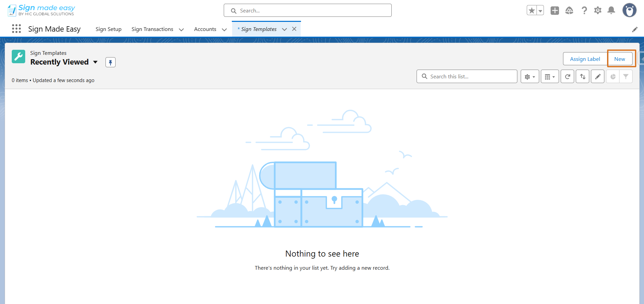Click the Assign Label button

585,59
